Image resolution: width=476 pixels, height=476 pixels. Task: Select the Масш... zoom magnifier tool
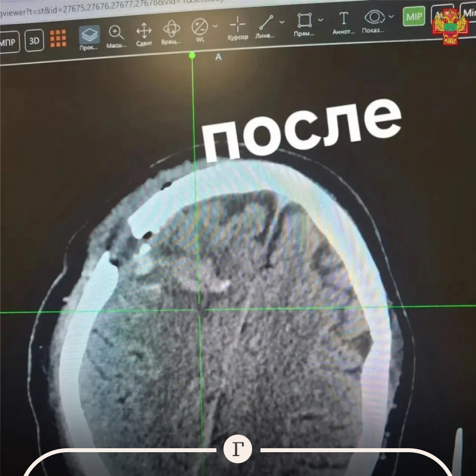coord(116,37)
